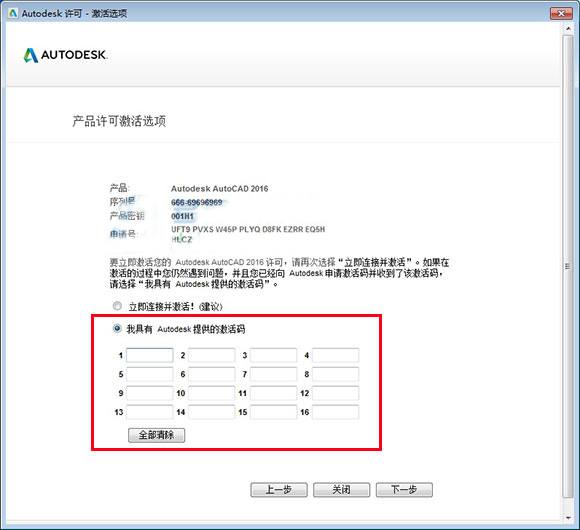Screen dimensions: 580x530
Task: Select the radio button 我具有 Autodesk 提供的激活码
Action: click(117, 328)
